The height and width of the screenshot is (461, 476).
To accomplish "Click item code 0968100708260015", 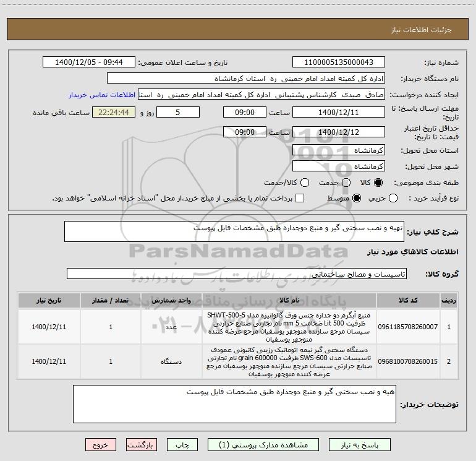I will (x=408, y=361).
